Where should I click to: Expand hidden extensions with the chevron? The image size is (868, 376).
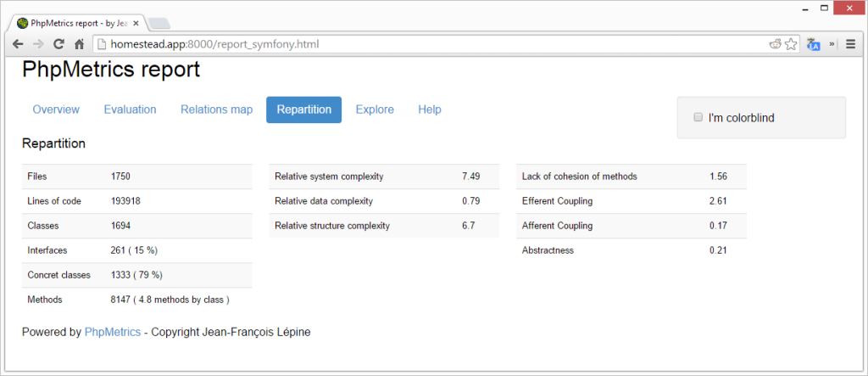pos(832,44)
